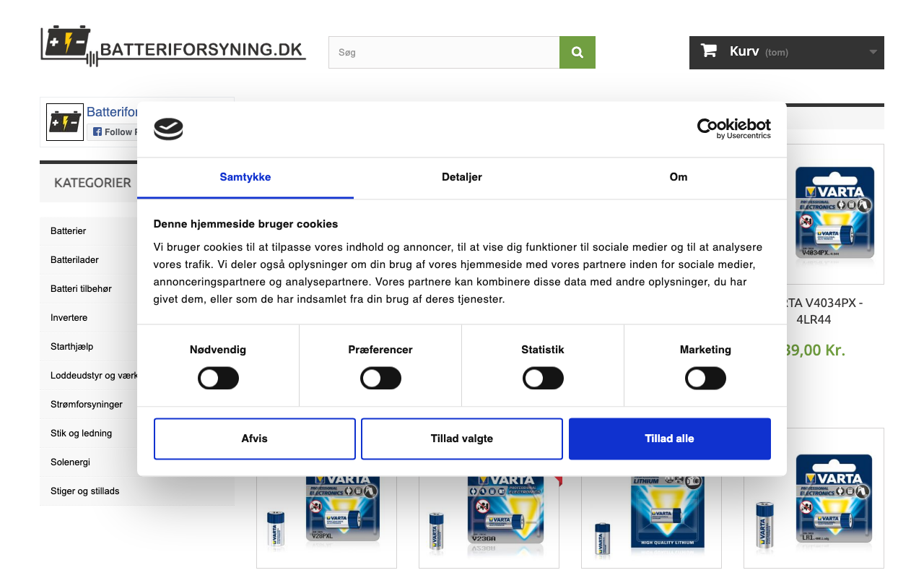Viewport: 924px width, 578px height.
Task: Click the Tillad valgte button
Action: tap(462, 439)
